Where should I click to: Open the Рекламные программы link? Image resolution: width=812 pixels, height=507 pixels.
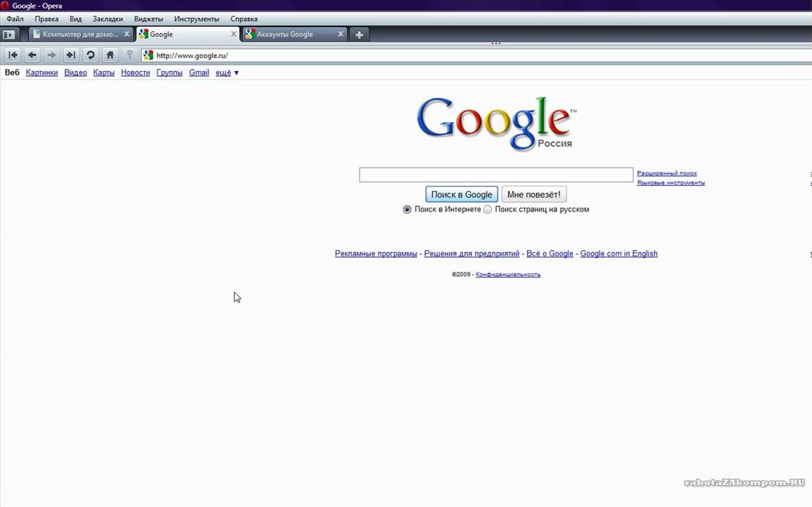(376, 254)
